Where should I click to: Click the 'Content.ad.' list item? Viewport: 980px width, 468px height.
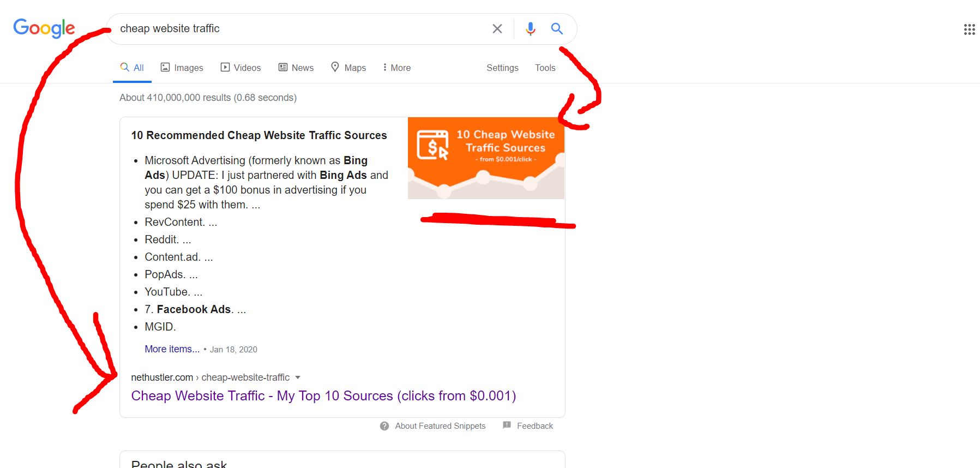click(178, 257)
